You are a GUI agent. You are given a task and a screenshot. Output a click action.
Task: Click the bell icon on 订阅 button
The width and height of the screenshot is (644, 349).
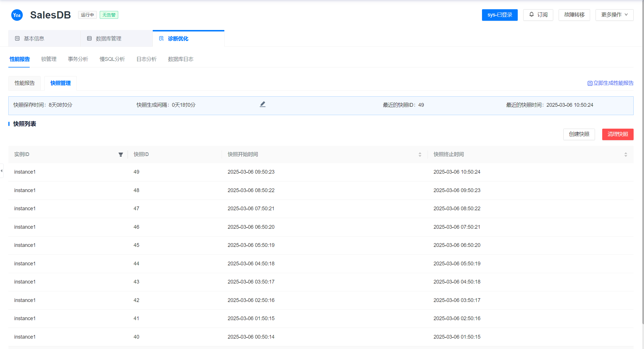point(532,14)
